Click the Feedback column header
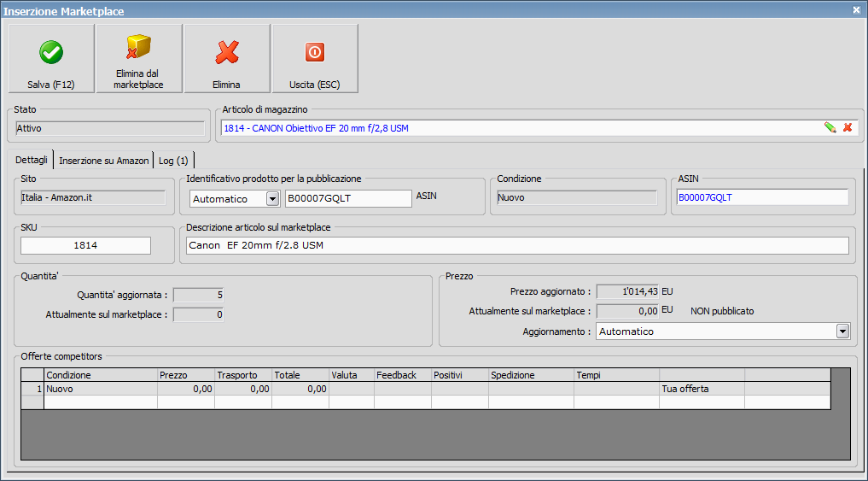The width and height of the screenshot is (868, 481). (402, 374)
